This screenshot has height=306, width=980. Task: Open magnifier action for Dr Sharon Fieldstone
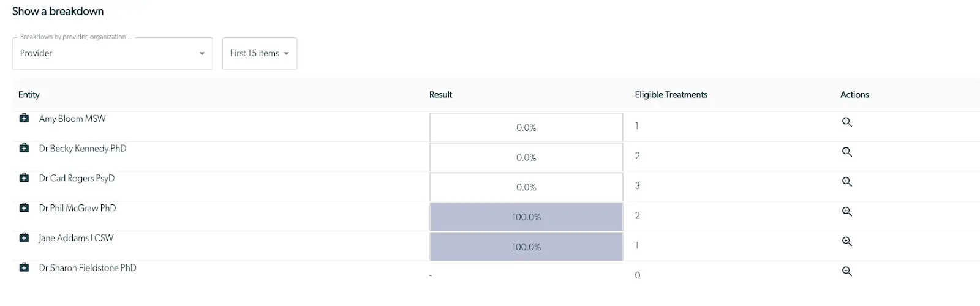click(x=846, y=272)
